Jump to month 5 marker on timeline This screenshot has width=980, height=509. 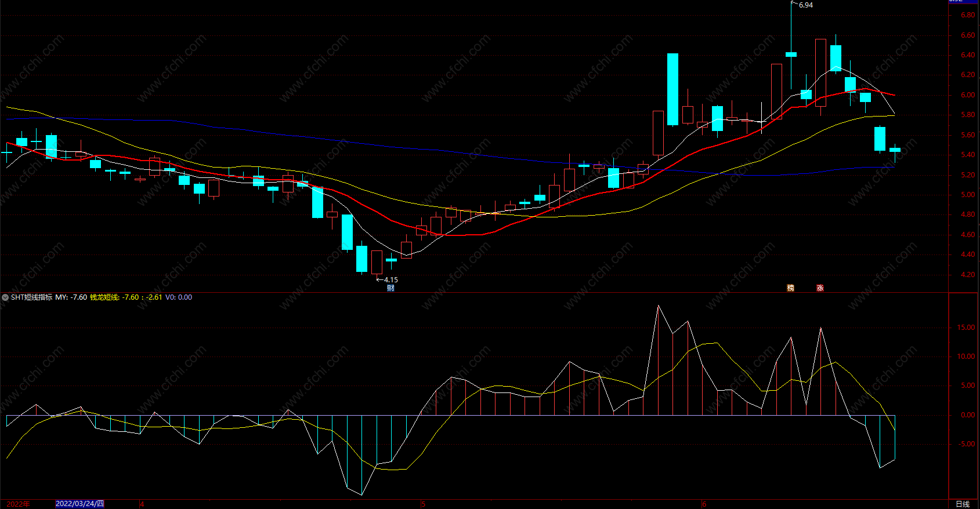pyautogui.click(x=423, y=504)
